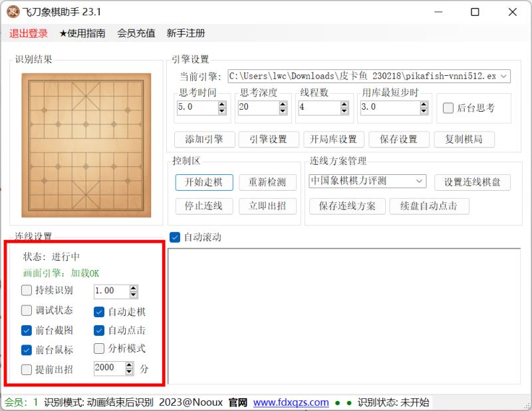Click the 飞刀象棋助手 app icon in title bar
This screenshot has height=411, width=532.
pos(13,12)
